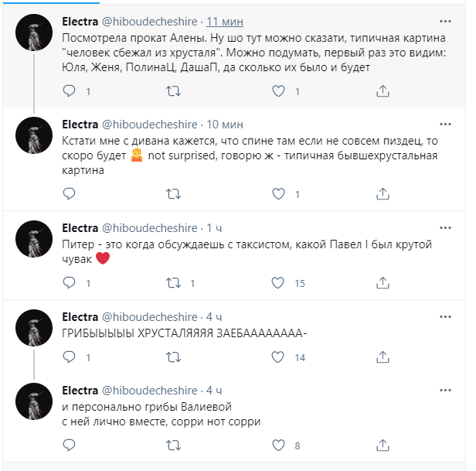476x471 pixels.
Task: Open the '11 мин' timestamp link
Action: pyautogui.click(x=225, y=21)
